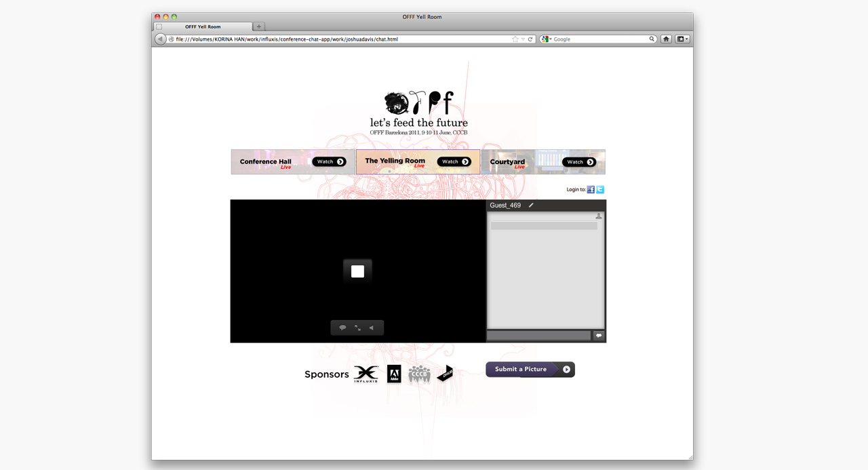
Task: Click the chat message input field
Action: tap(538, 335)
